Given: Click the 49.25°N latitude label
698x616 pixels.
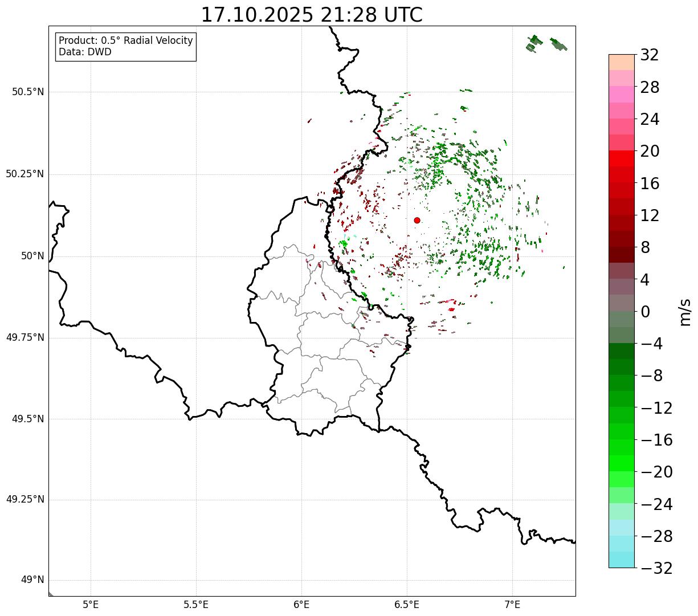Looking at the screenshot, I should click(x=25, y=500).
